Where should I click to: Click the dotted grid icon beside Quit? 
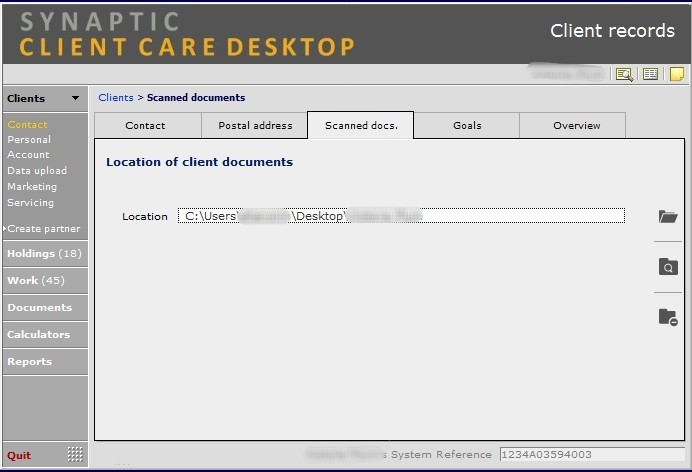pyautogui.click(x=75, y=454)
